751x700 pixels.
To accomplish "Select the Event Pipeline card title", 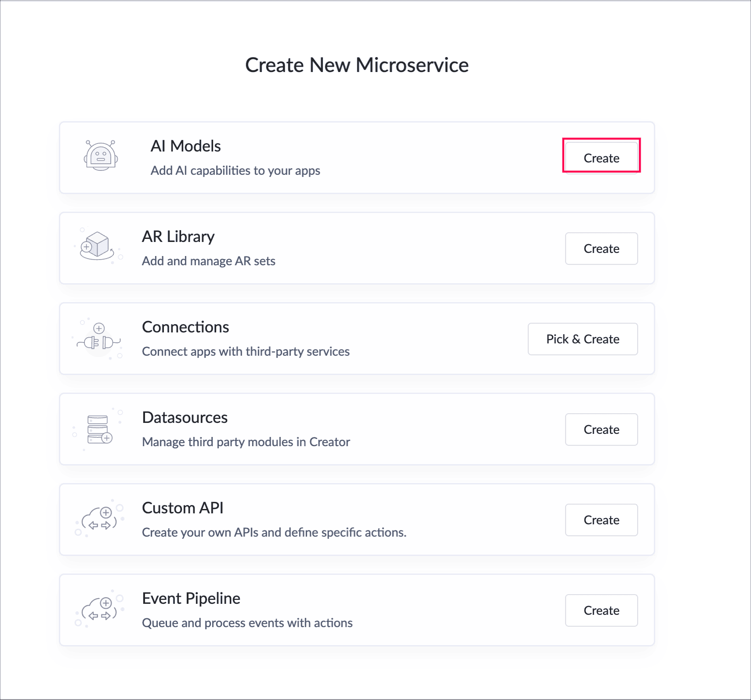I will click(x=191, y=598).
